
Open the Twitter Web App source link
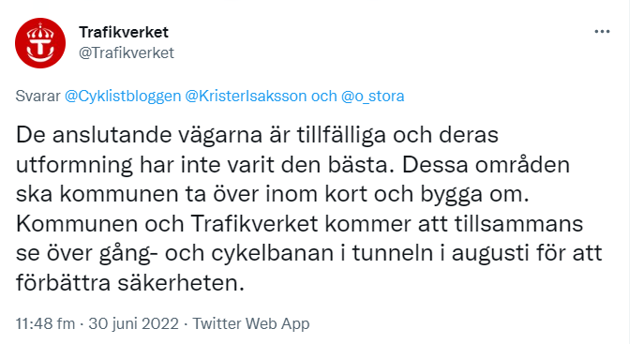point(251,323)
